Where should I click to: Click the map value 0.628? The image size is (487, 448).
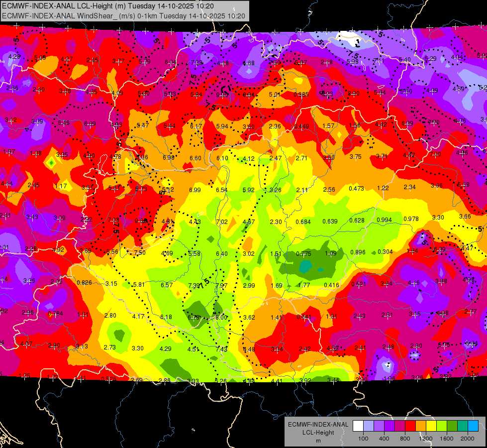tap(357, 221)
